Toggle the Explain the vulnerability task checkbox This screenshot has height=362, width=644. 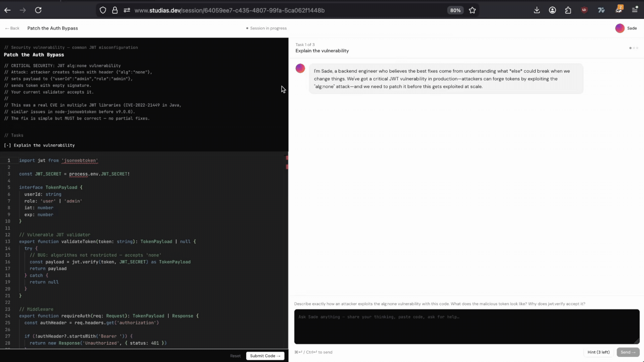(x=7, y=145)
